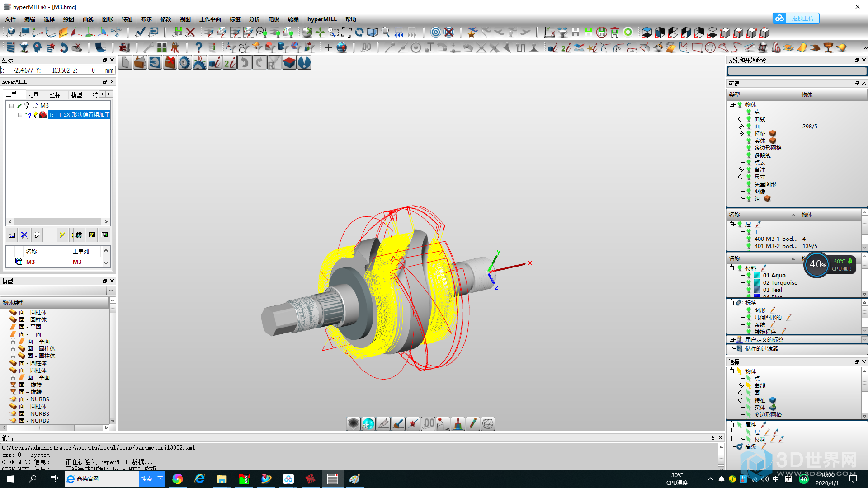This screenshot has width=868, height=488.
Task: Expand the 特征 node in 可视 panel
Action: click(741, 134)
